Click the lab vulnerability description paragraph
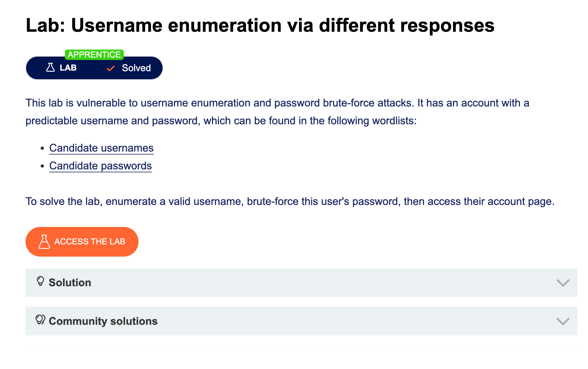The image size is (588, 369). tap(277, 112)
